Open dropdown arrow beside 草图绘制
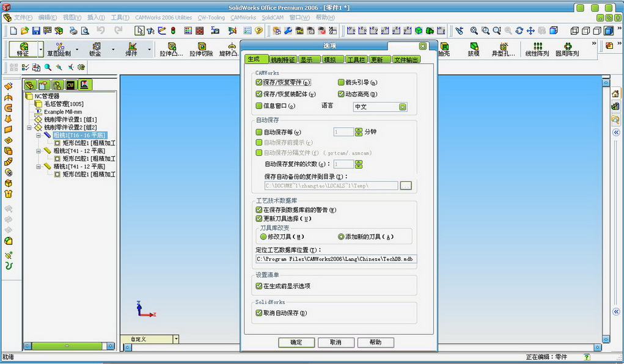Viewport: 624px width, 364px height. (x=77, y=49)
